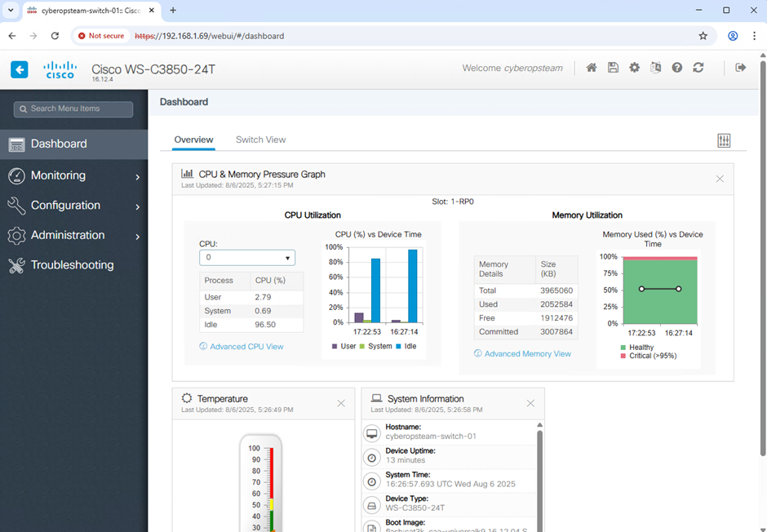Viewport: 767px width, 532px height.
Task: Go back in the browser
Action: tap(12, 36)
